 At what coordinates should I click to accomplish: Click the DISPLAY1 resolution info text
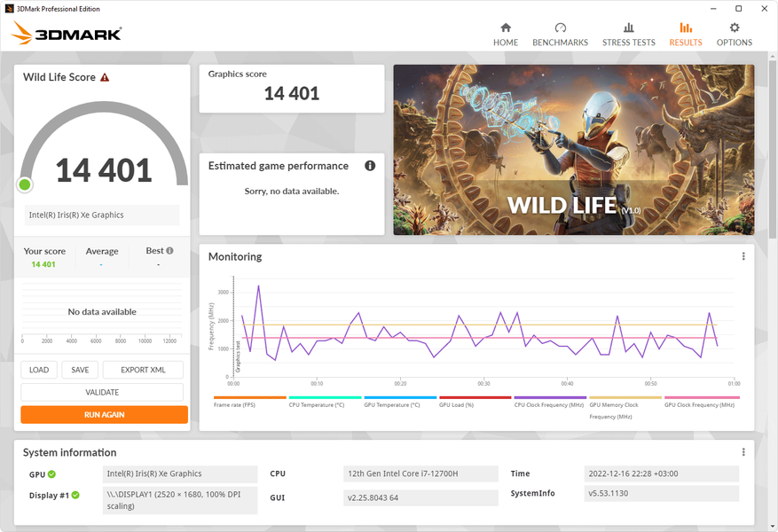[x=180, y=500]
